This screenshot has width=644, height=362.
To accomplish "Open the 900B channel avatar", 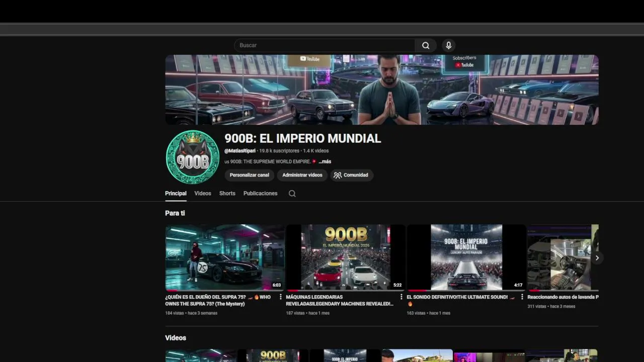I will click(x=193, y=157).
